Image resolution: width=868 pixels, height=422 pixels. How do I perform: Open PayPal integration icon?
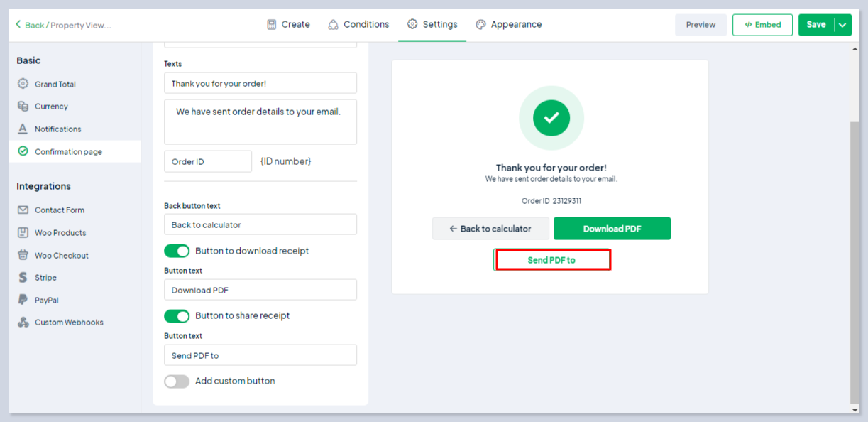pyautogui.click(x=23, y=300)
